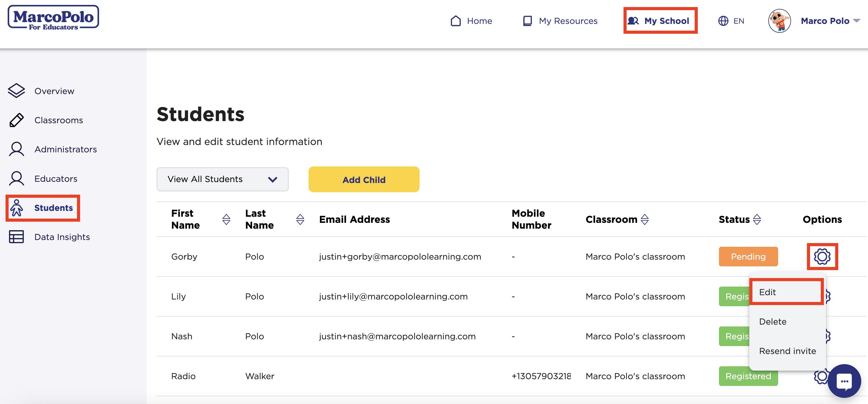868x404 pixels.
Task: Click last name Walker
Action: [x=259, y=376]
